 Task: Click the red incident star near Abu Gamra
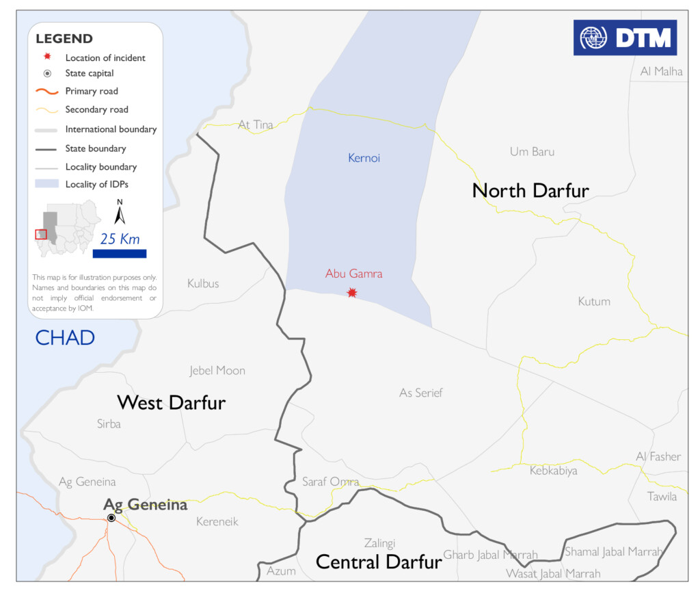(352, 293)
